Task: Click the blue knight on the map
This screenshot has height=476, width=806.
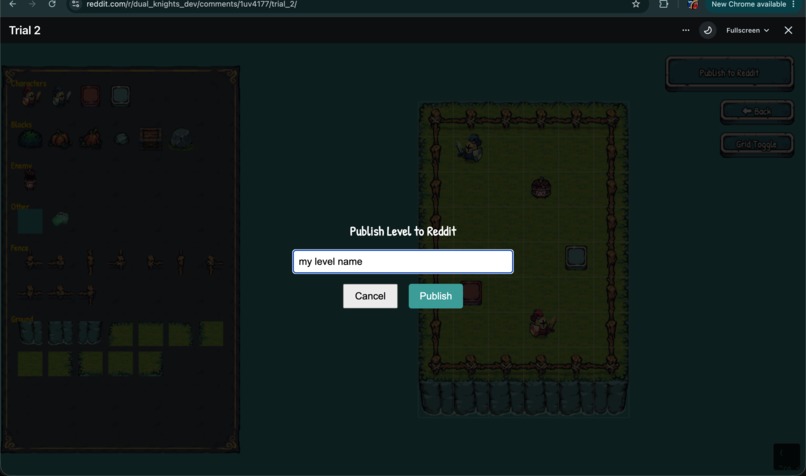Action: click(470, 148)
